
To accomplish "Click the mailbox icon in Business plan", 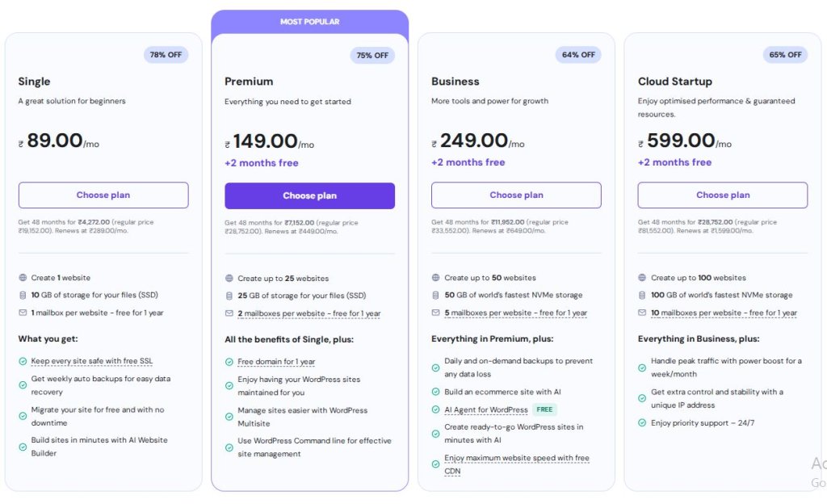I will coord(436,313).
